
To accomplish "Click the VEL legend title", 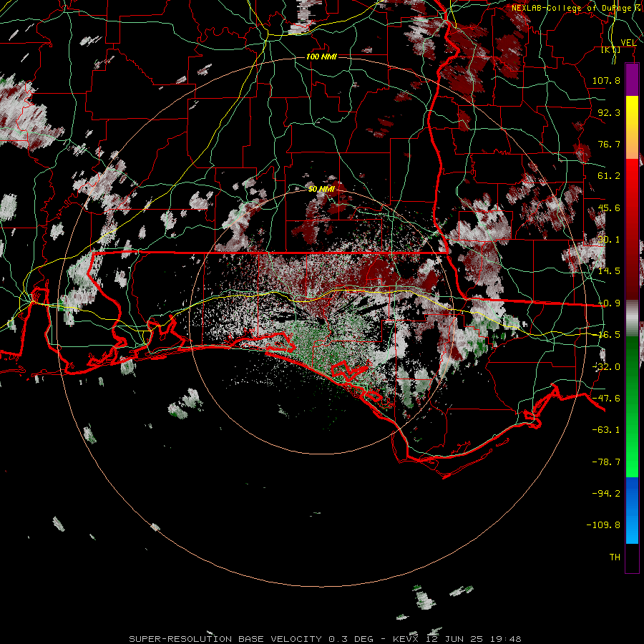I will pyautogui.click(x=628, y=43).
